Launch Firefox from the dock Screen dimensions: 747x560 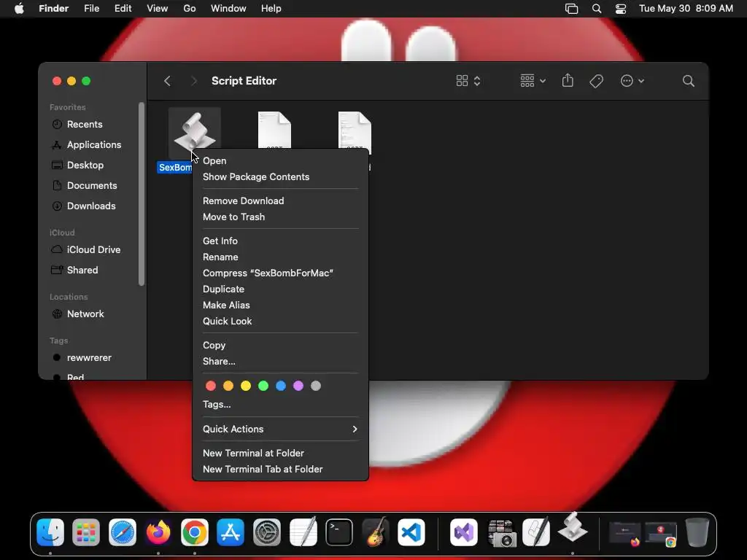tap(158, 532)
